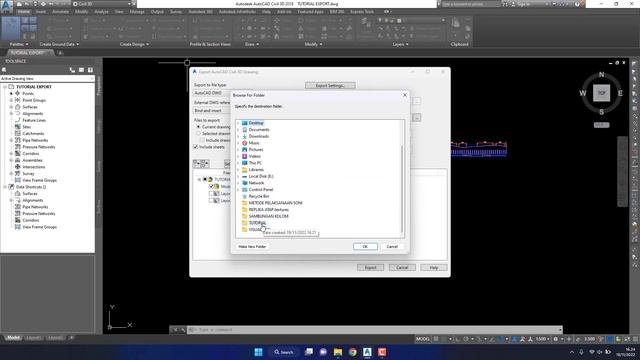Click Cancel in Browse For Folder dialog
The image size is (640, 360).
392,247
